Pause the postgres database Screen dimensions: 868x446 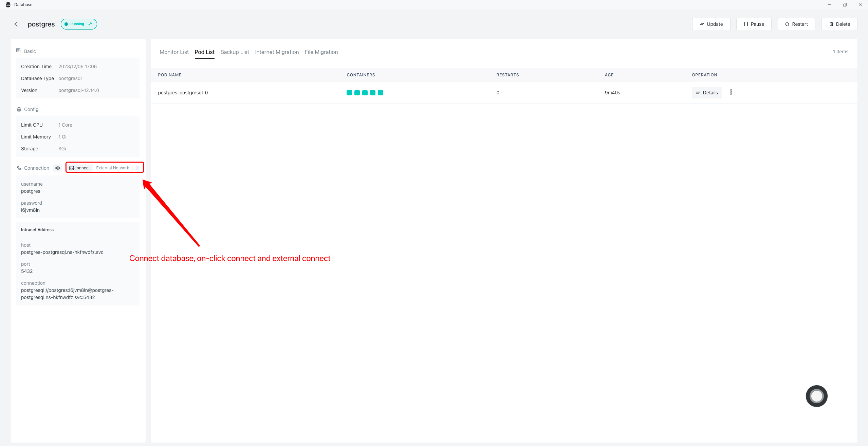754,24
